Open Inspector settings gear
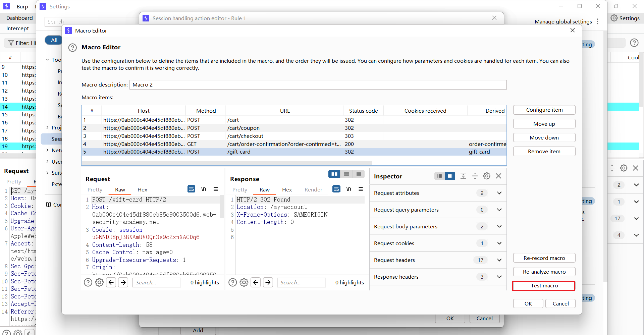644x335 pixels. coord(487,176)
